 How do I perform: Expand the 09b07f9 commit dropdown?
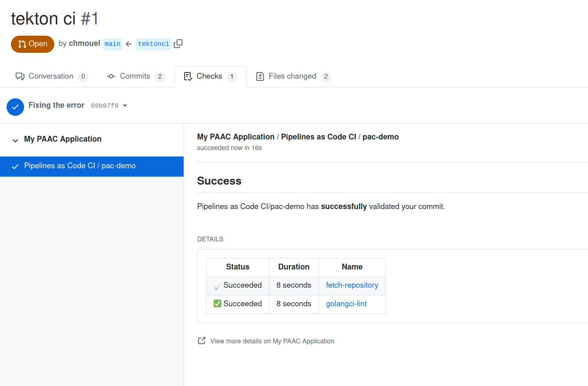[125, 106]
